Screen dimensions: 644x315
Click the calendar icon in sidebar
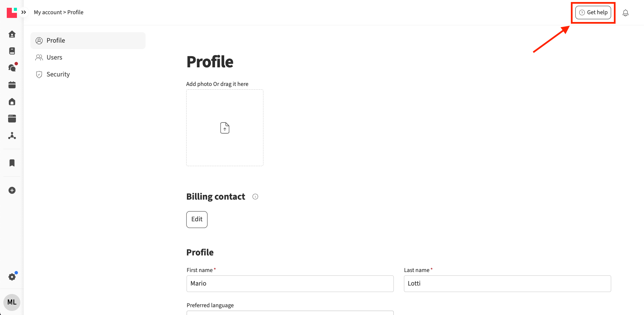point(12,85)
